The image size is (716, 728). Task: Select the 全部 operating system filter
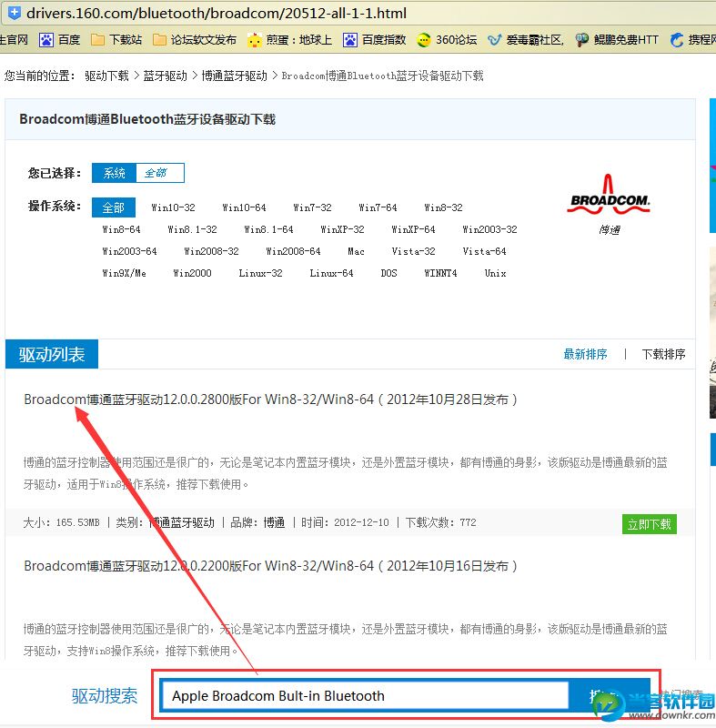pyautogui.click(x=114, y=207)
